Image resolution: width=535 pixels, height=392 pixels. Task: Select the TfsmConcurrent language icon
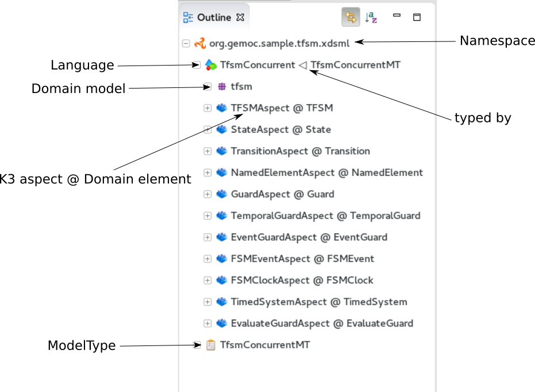coord(210,64)
